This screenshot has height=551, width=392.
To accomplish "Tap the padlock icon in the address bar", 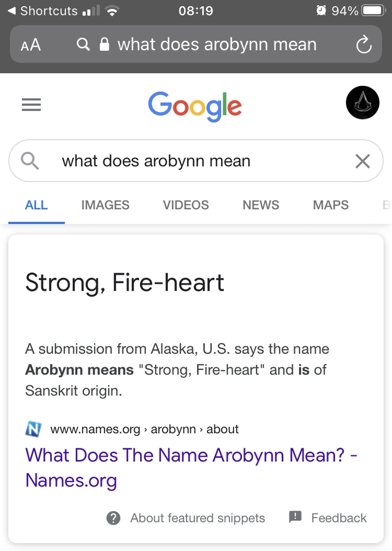I will [x=104, y=45].
